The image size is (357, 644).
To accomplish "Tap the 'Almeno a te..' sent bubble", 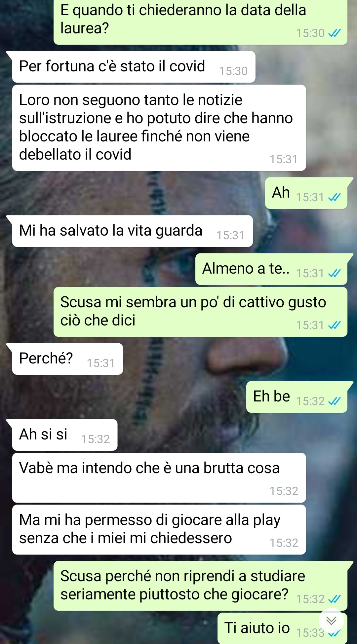I will tap(271, 269).
